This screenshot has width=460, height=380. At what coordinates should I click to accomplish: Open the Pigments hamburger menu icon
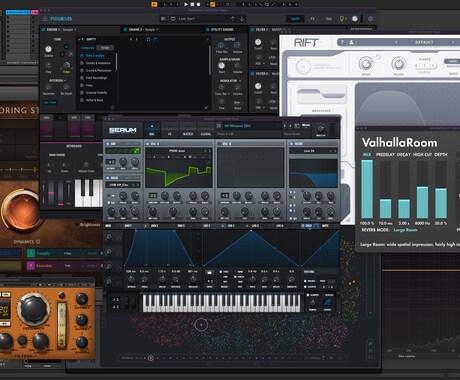45,19
